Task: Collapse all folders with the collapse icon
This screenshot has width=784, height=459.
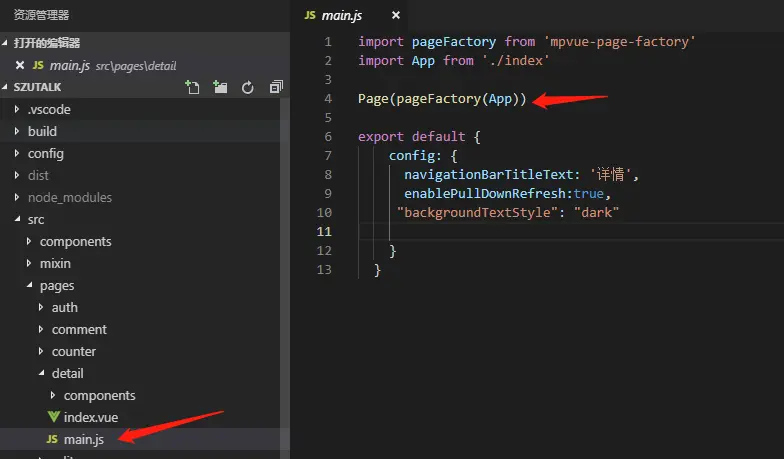Action: [x=276, y=87]
